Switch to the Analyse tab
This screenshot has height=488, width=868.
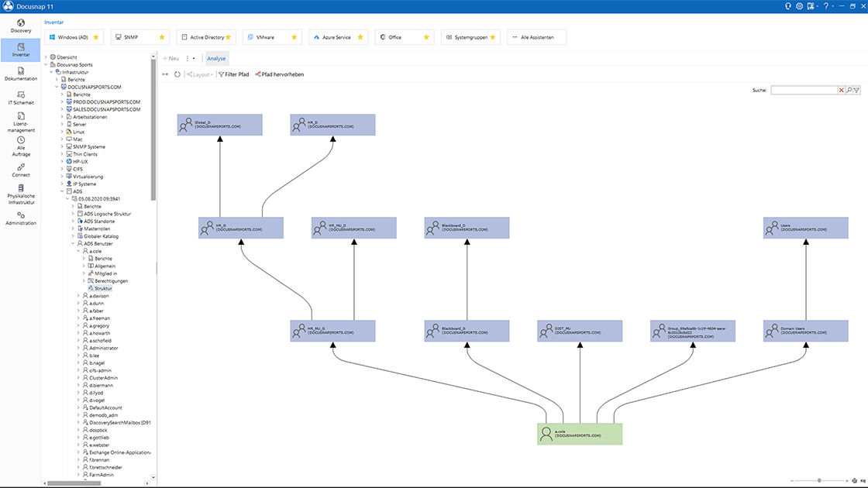216,58
